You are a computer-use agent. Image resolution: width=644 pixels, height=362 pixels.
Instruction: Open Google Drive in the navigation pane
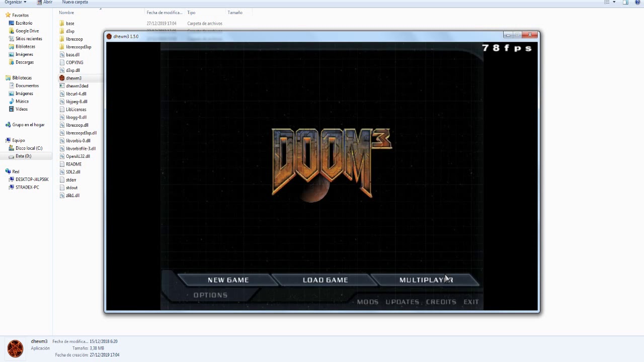pos(27,31)
